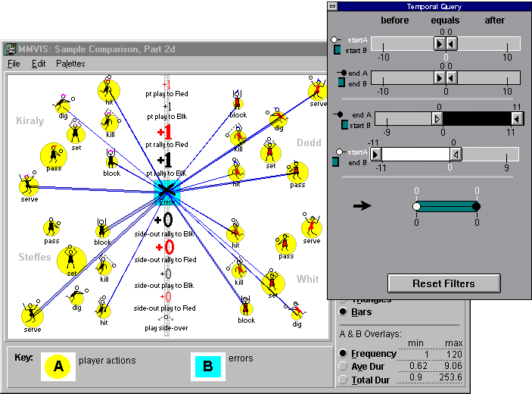Viewport: 532px width, 394px height.
Task: Select the Total Dur overlay option
Action: 343,380
